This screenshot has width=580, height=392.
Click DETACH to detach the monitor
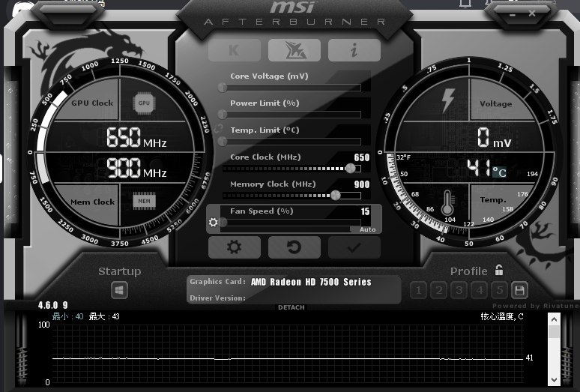point(291,307)
